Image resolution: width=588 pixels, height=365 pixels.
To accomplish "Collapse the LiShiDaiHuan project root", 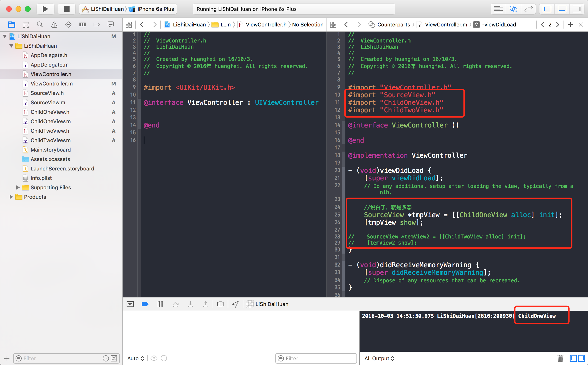I will coord(4,36).
